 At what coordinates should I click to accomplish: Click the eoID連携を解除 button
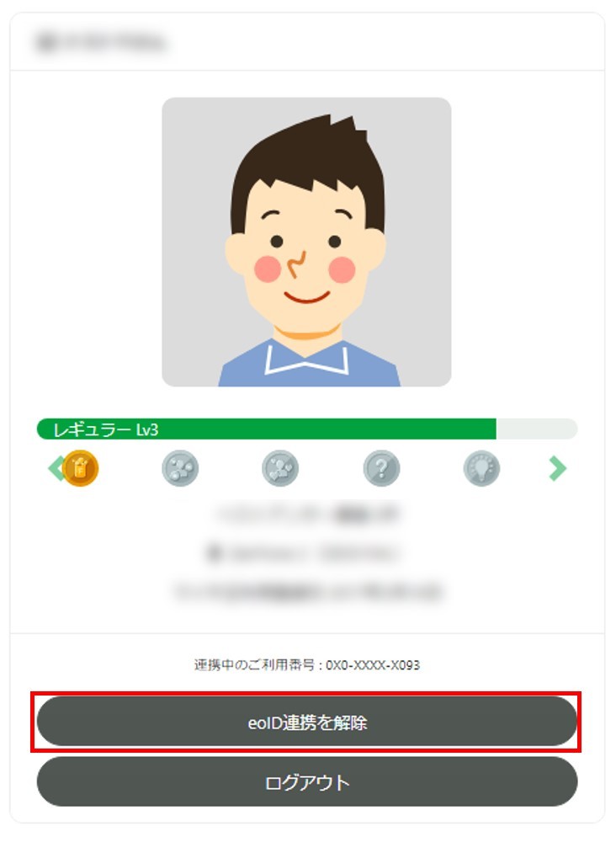(307, 722)
